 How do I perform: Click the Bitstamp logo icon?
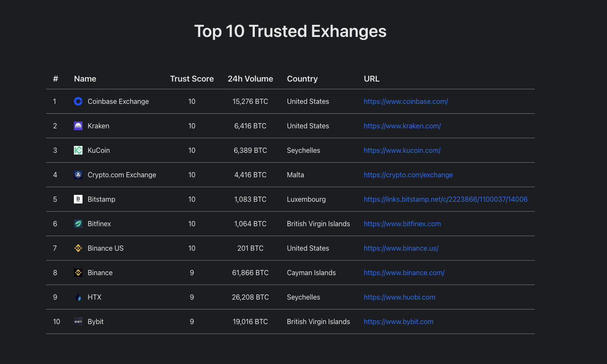point(78,199)
